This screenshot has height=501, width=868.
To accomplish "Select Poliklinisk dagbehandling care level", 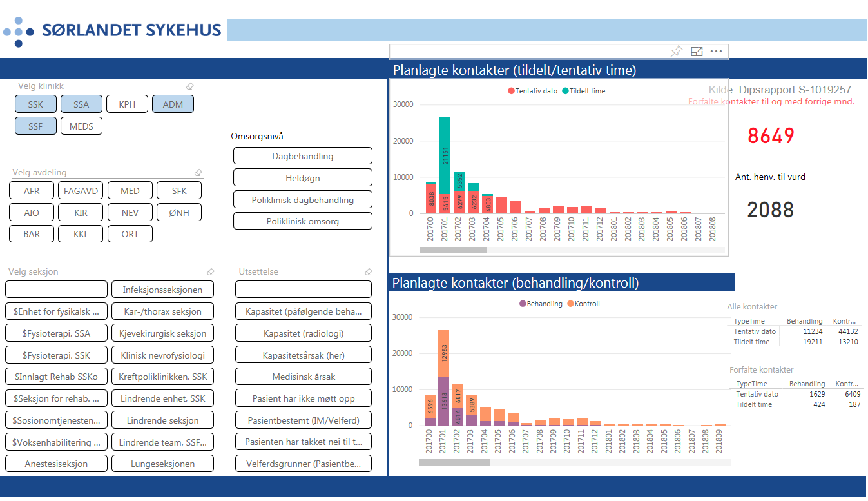I will (303, 200).
